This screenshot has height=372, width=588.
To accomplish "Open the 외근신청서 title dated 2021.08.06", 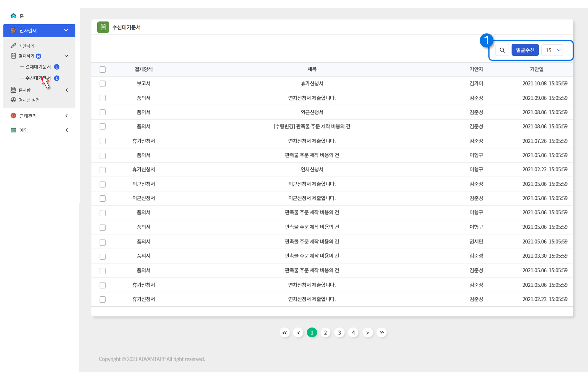I will 312,112.
